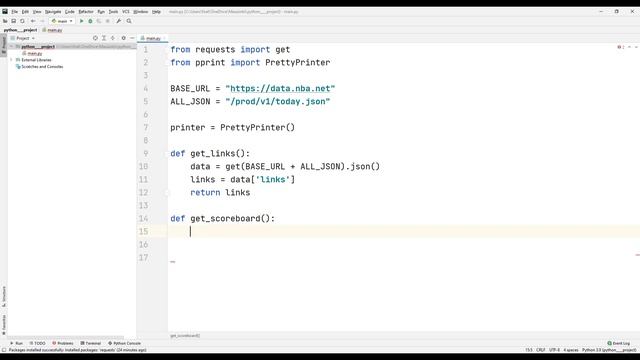Open the Event Log

619,343
